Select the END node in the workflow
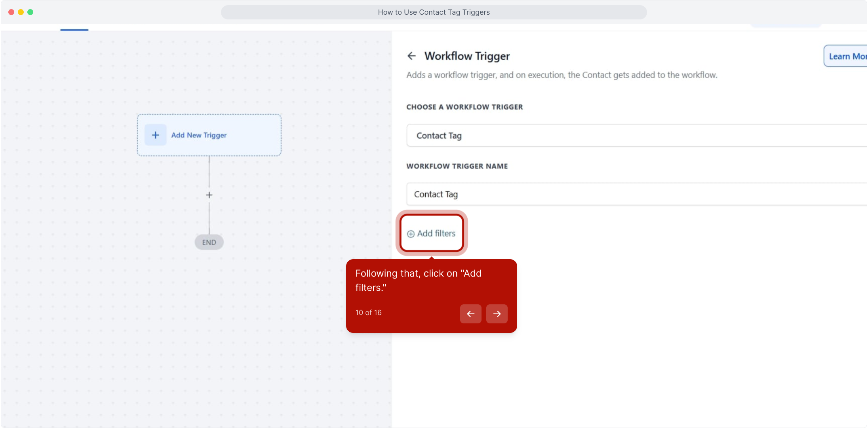The height and width of the screenshot is (428, 868). (209, 242)
